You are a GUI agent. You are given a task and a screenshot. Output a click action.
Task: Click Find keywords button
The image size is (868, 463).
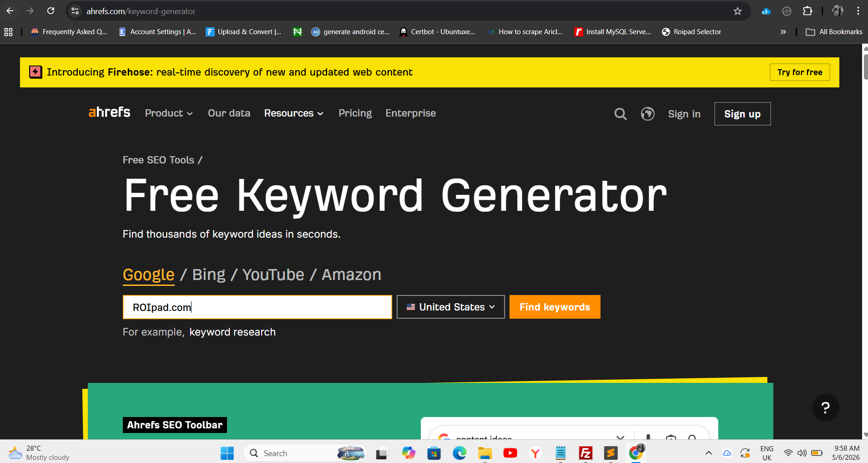tap(555, 307)
